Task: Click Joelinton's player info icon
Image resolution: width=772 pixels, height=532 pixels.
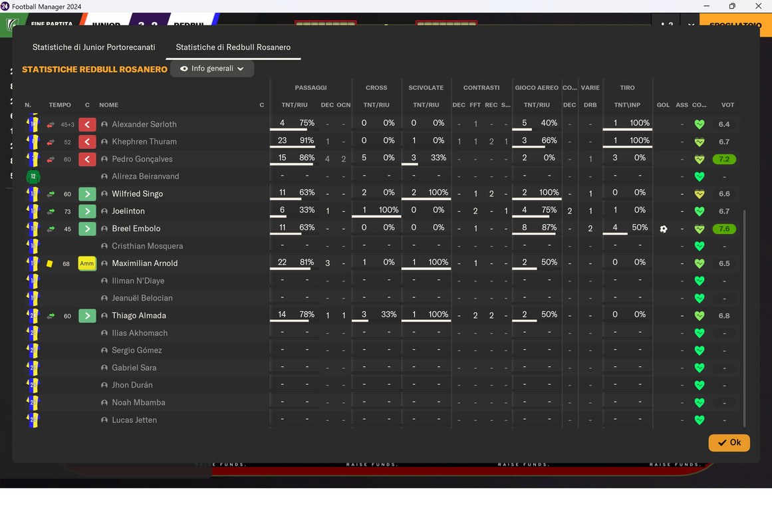Action: click(x=104, y=211)
